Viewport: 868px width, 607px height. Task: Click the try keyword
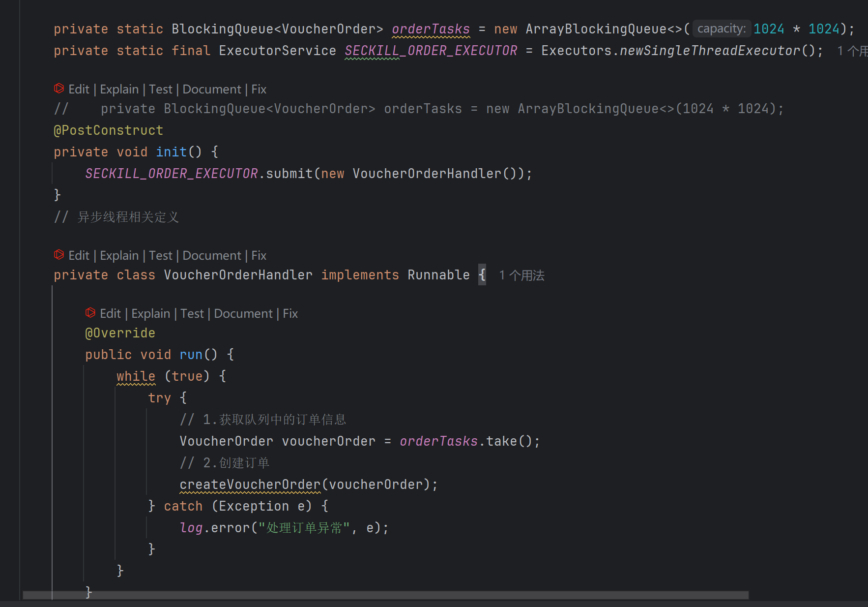(x=160, y=398)
